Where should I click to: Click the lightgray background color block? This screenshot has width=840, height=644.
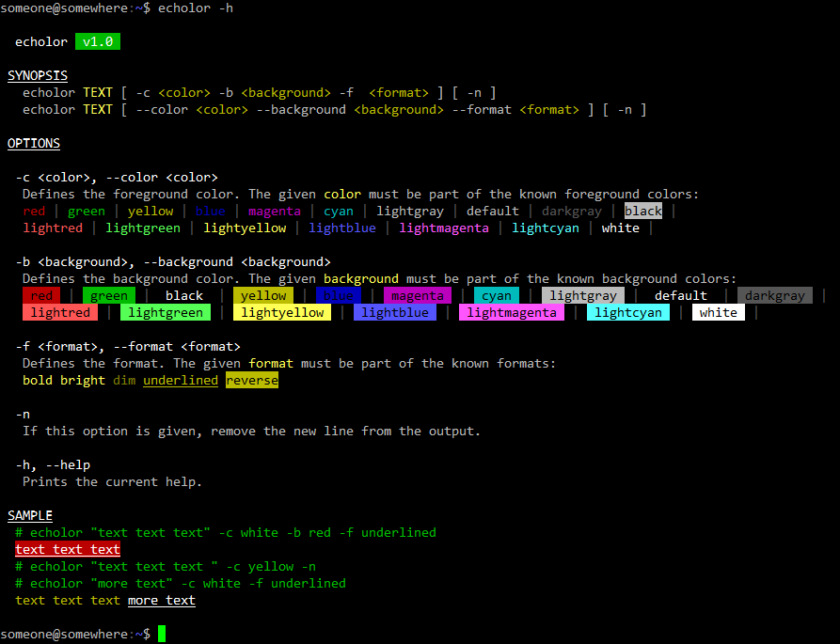coord(583,295)
